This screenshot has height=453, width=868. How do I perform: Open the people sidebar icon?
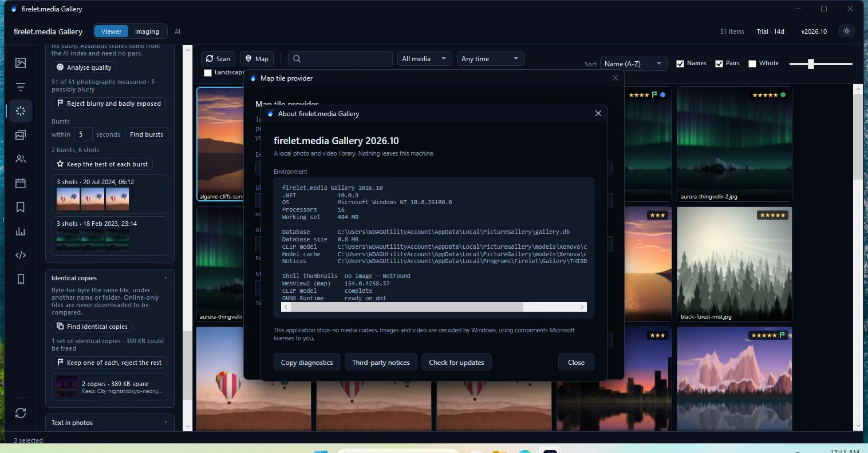coord(21,159)
